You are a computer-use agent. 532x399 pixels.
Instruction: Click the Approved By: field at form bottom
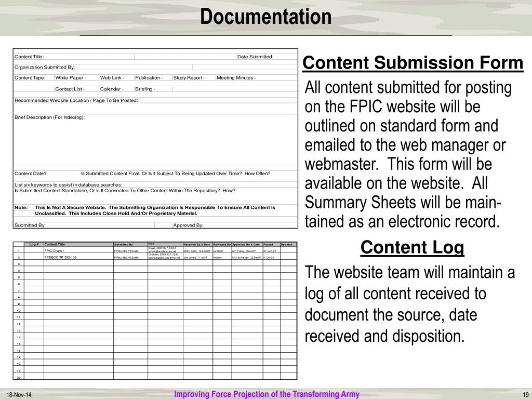[235, 225]
